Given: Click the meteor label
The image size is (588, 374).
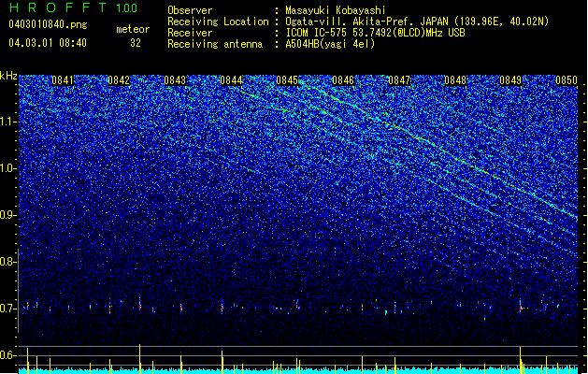Looking at the screenshot, I should pos(133,29).
